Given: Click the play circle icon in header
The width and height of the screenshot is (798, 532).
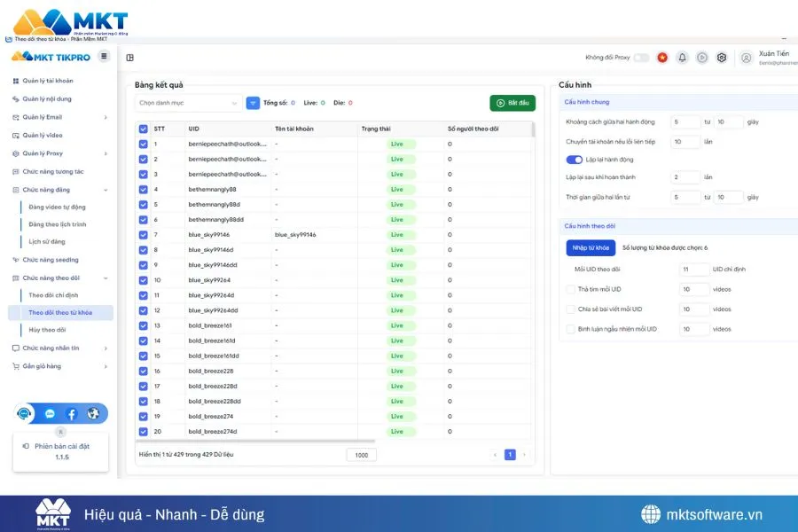Looking at the screenshot, I should (702, 58).
